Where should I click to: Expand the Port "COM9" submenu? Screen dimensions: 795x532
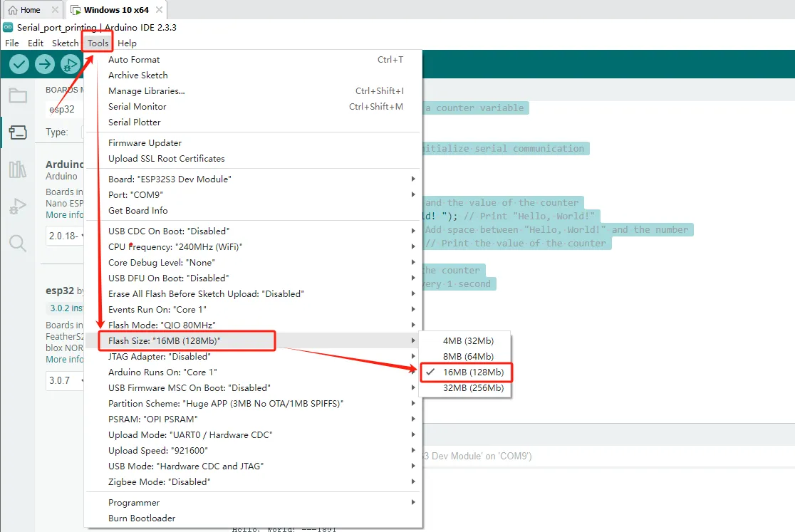[253, 194]
